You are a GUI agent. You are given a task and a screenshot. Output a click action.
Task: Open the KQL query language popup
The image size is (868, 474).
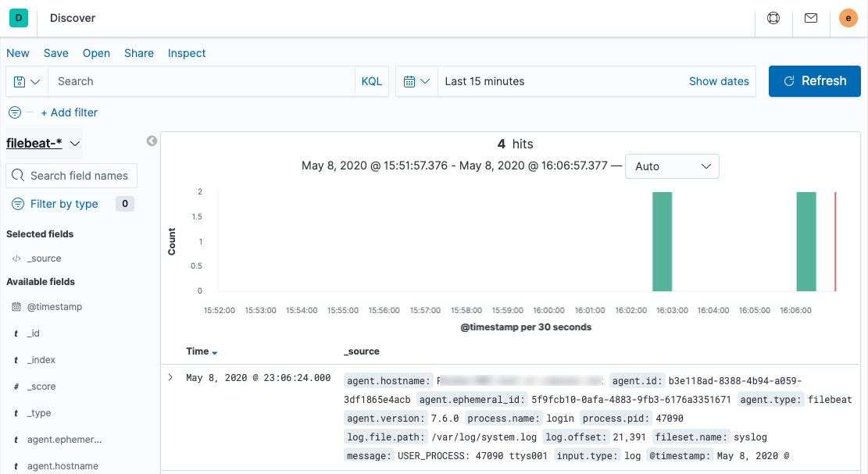click(371, 80)
